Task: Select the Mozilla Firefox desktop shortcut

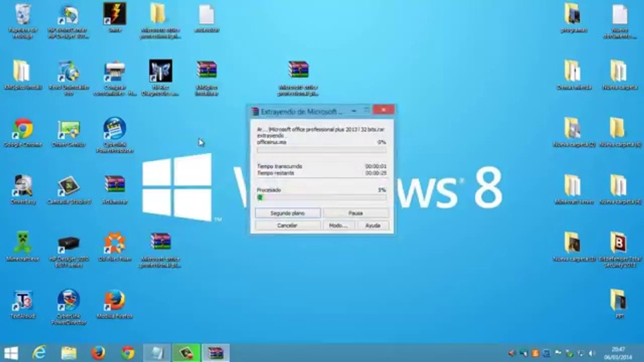Action: tap(115, 305)
